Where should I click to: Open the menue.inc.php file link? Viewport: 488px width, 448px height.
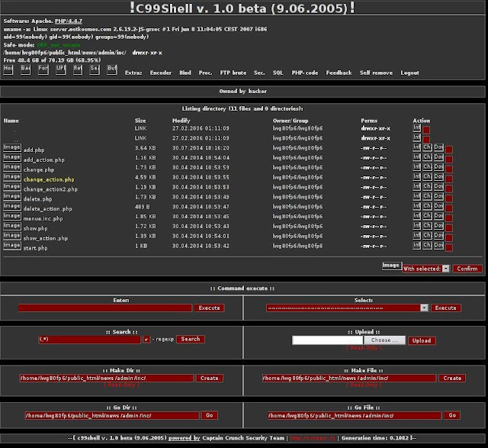click(43, 219)
